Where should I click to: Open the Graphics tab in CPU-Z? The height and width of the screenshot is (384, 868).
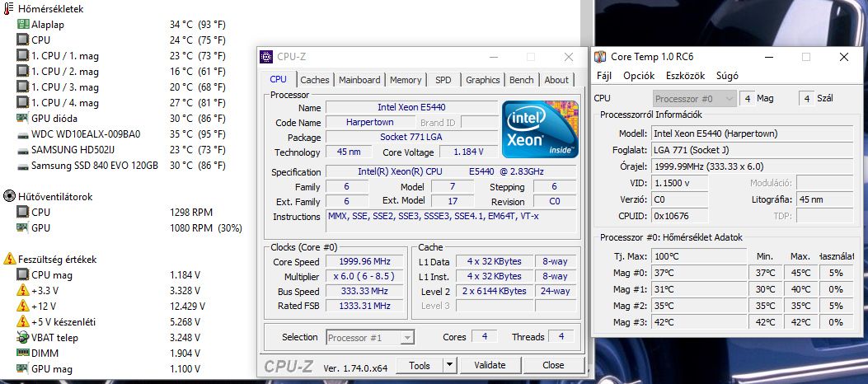pyautogui.click(x=483, y=80)
